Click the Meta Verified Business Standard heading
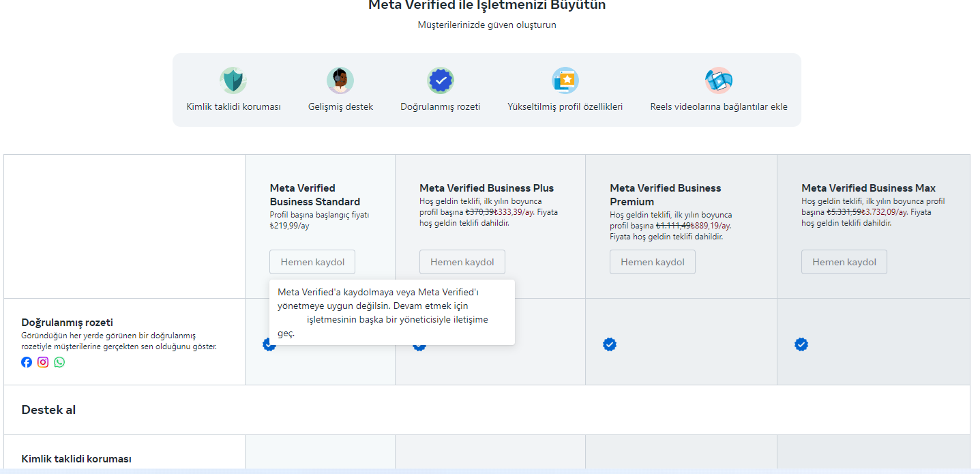This screenshot has width=980, height=474. tap(315, 195)
